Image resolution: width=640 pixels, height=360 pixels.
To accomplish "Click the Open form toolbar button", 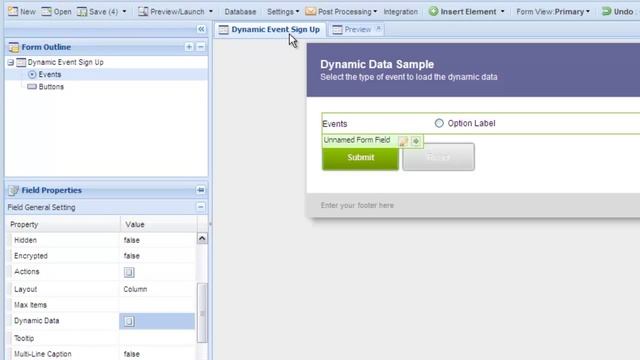I will (56, 11).
